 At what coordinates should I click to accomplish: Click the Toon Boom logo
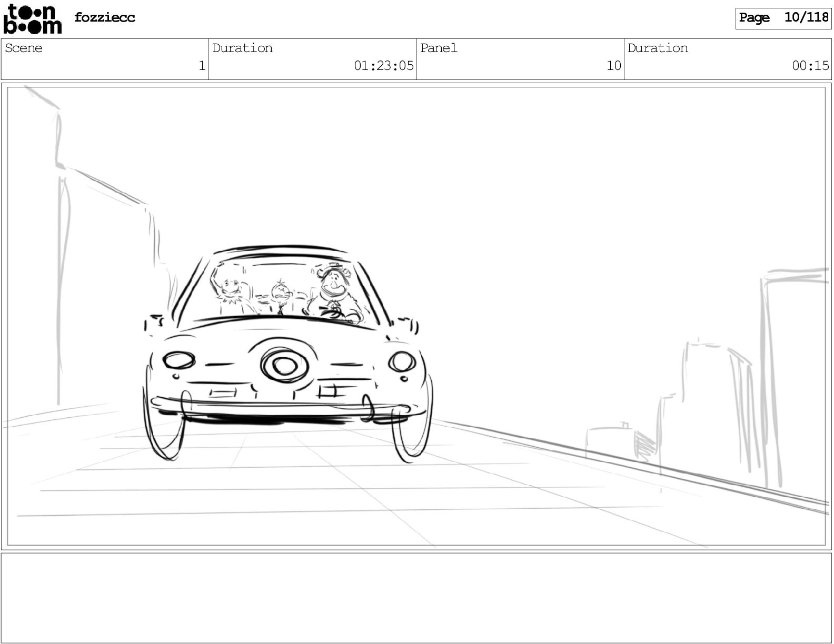click(32, 19)
